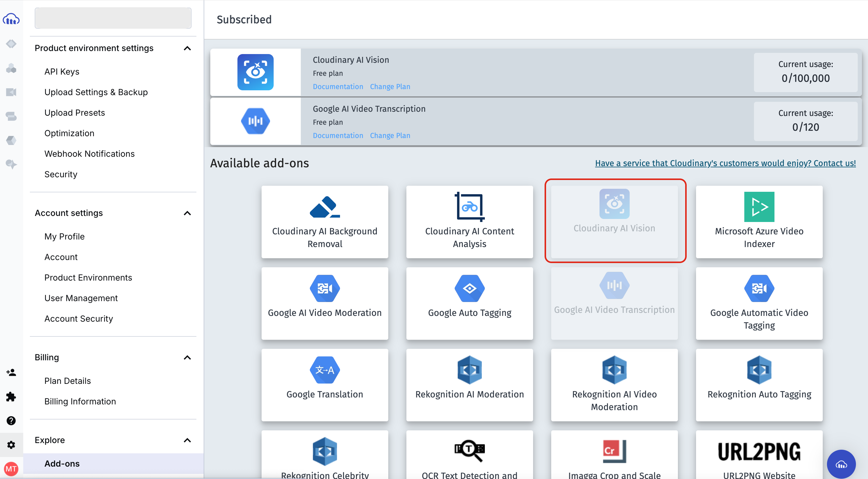This screenshot has width=868, height=479.
Task: Click the subscribed Cloudinary AI Vision icon
Action: pos(255,72)
